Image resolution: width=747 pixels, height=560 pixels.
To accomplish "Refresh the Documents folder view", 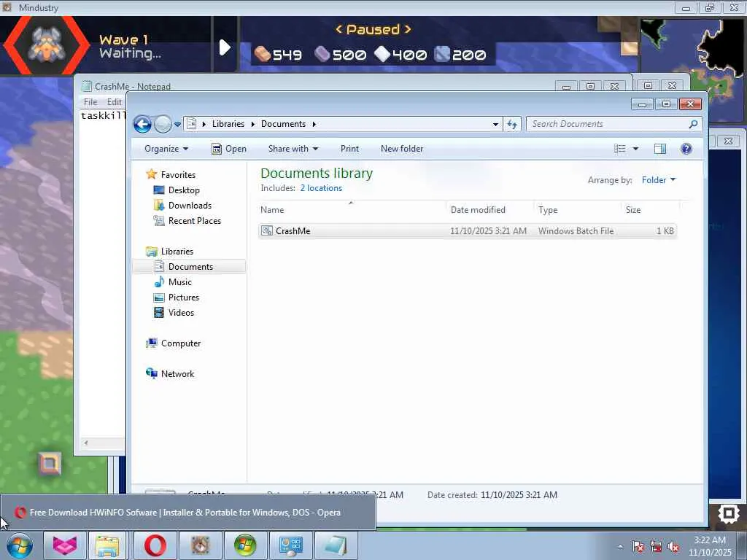I will click(x=512, y=124).
